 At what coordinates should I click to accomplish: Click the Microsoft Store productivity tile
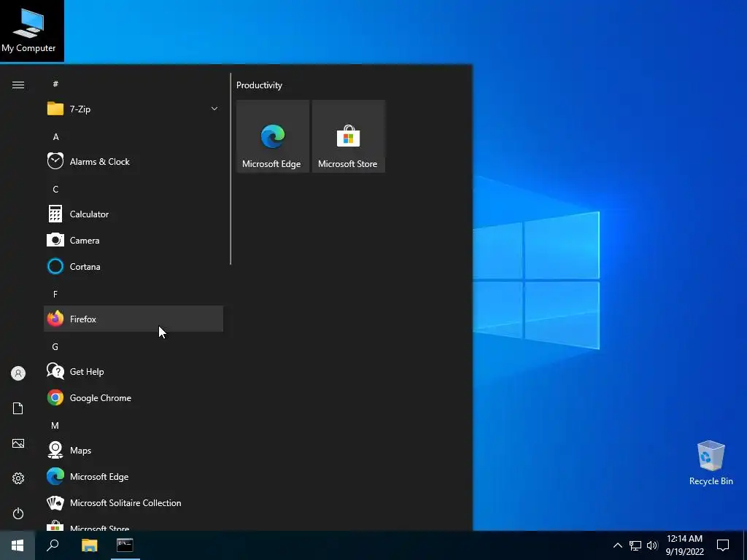coord(348,136)
